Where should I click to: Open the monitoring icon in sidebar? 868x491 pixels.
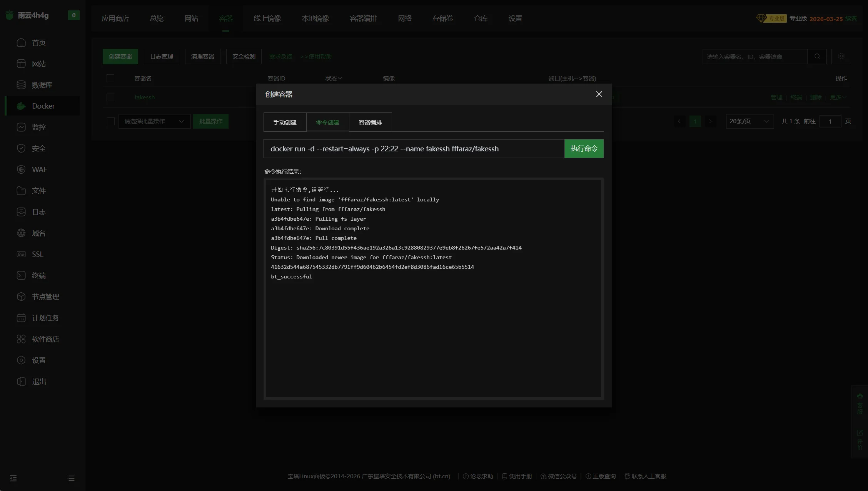21,127
